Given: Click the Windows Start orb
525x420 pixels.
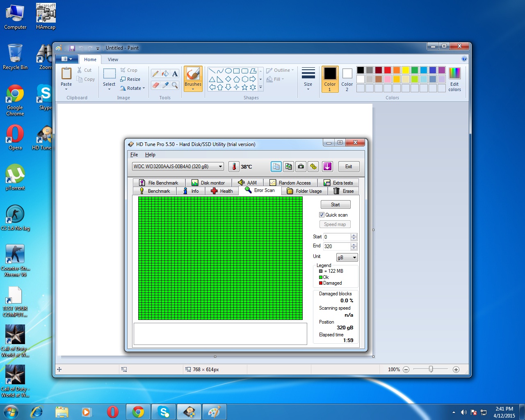Looking at the screenshot, I should [x=11, y=412].
